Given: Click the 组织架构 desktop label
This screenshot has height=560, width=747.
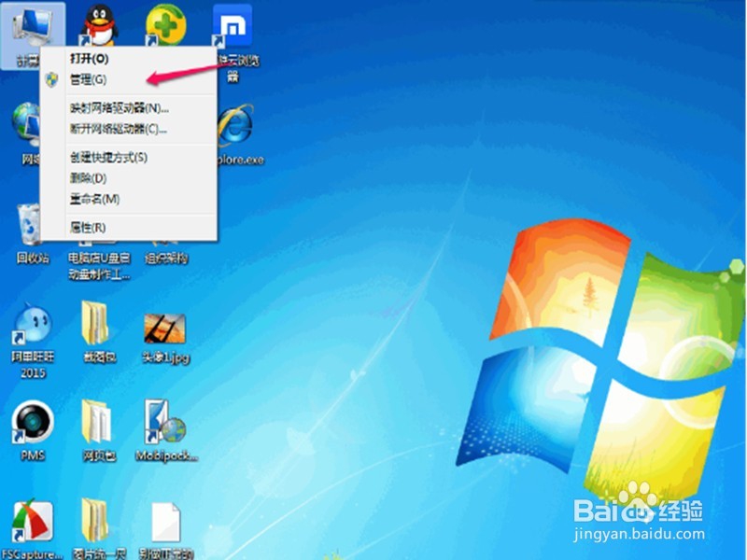Looking at the screenshot, I should (x=166, y=259).
